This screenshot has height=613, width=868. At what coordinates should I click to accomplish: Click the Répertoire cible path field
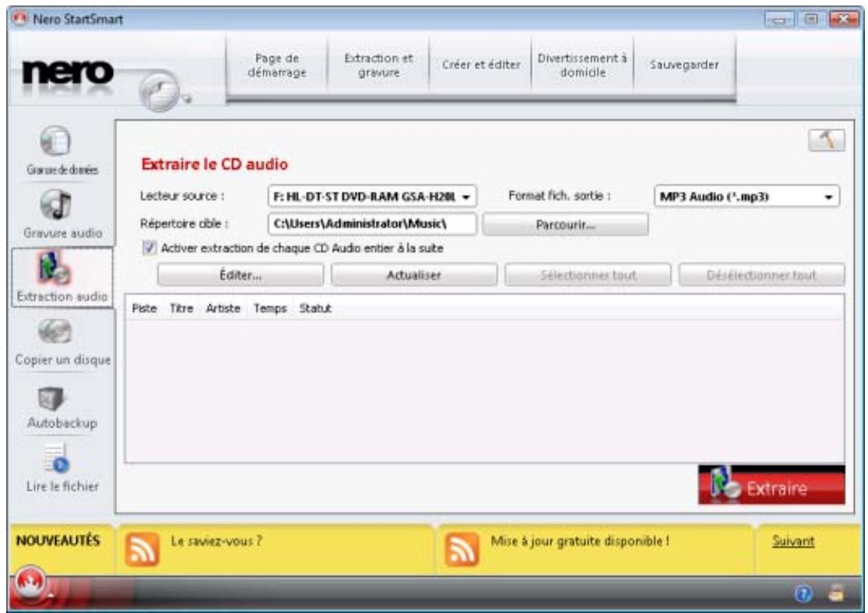point(372,224)
